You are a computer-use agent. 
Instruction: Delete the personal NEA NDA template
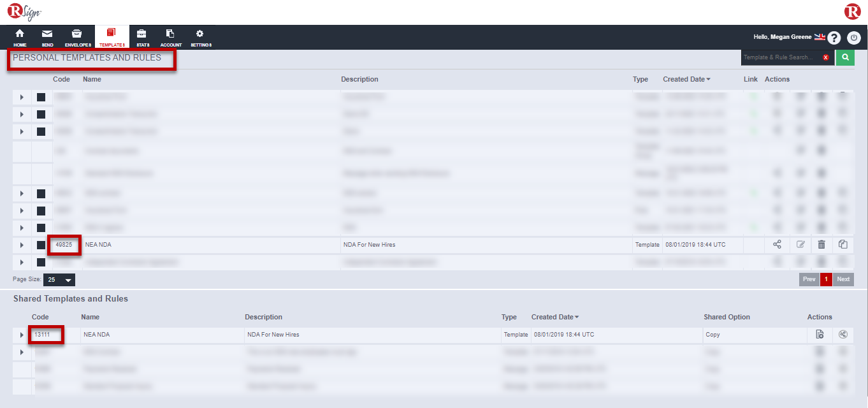tap(821, 244)
